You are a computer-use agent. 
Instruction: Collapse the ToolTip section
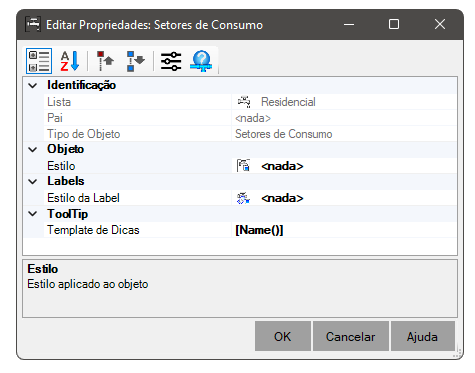coord(33,214)
